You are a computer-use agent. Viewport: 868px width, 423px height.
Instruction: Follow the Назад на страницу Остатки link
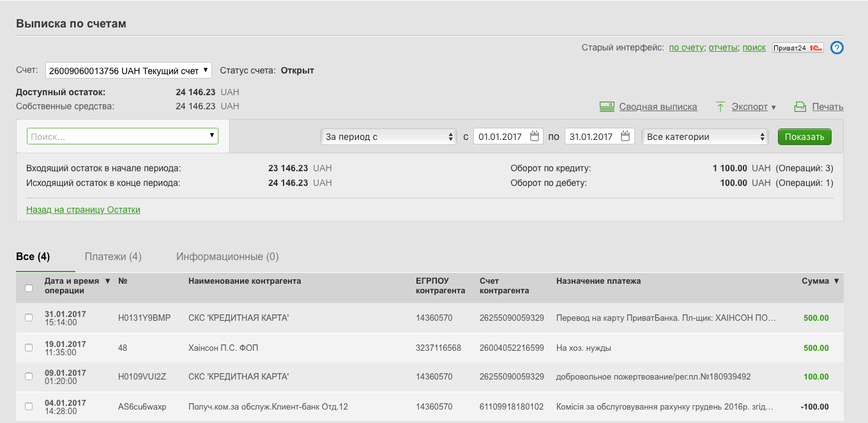(x=83, y=210)
